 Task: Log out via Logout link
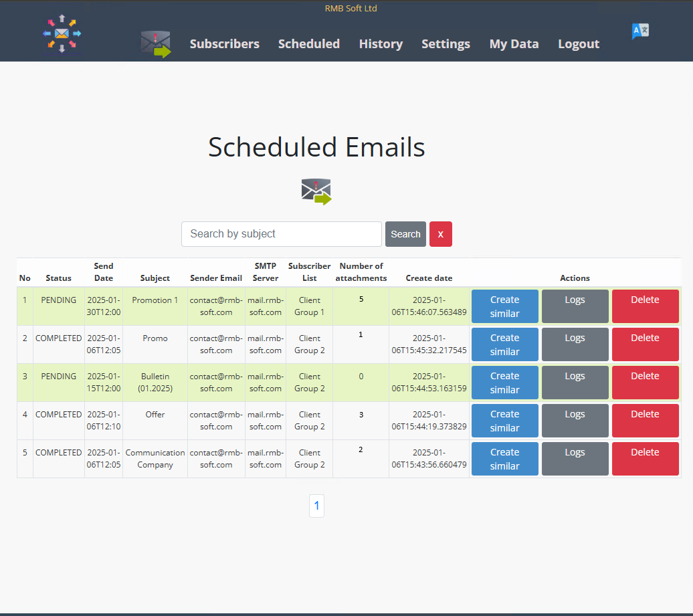[579, 43]
